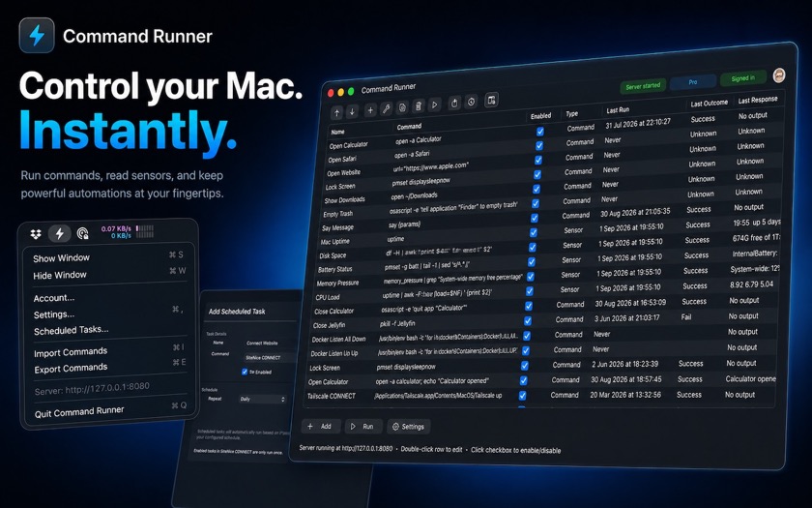Click the Signed in badge

[x=743, y=78]
